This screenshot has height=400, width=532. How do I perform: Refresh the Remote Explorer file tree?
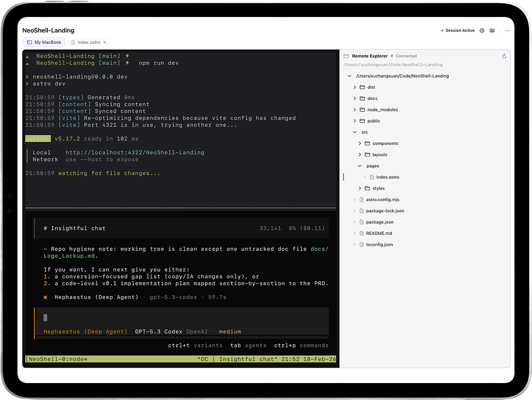pyautogui.click(x=504, y=56)
